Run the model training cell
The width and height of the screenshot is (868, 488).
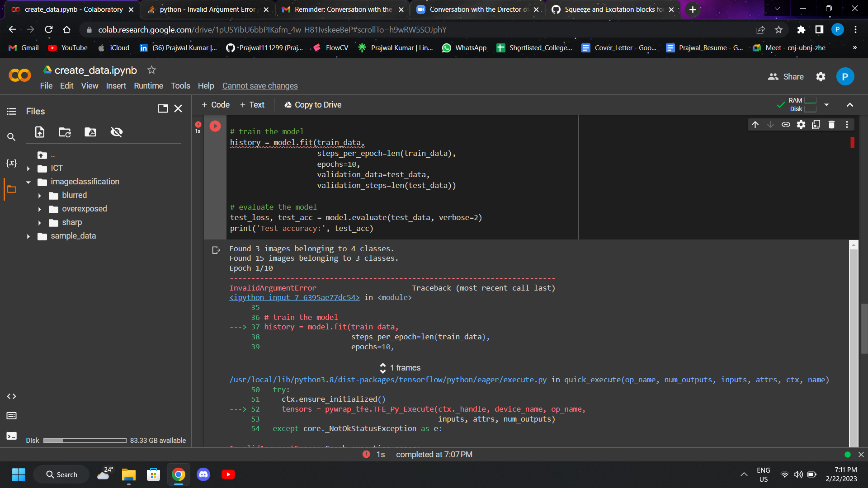click(x=215, y=126)
